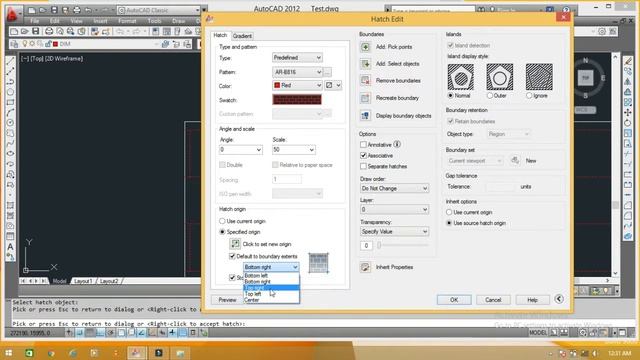Click the ViewCube TOP face
This screenshot has height=360, width=640.
tap(586, 78)
